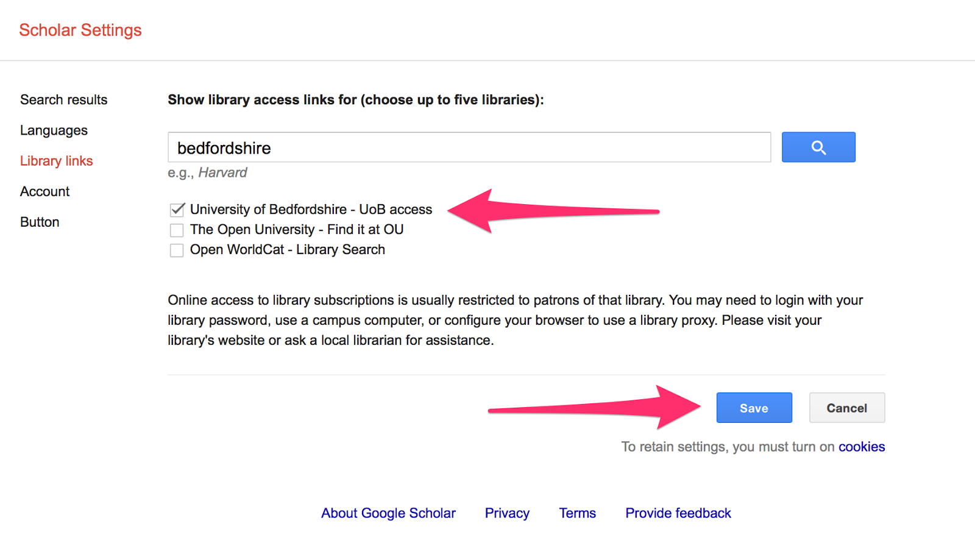This screenshot has width=975, height=560.
Task: Go to the Button settings section
Action: coord(40,221)
